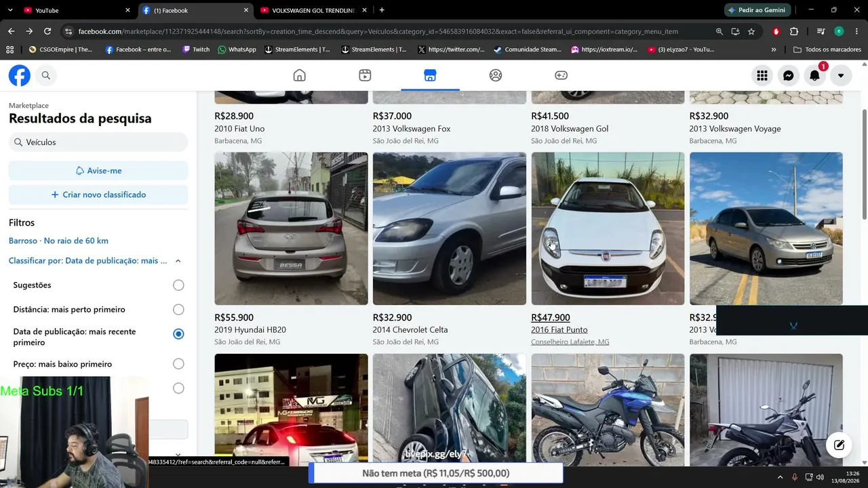Open the Gaming controller icon in header

[x=561, y=75]
